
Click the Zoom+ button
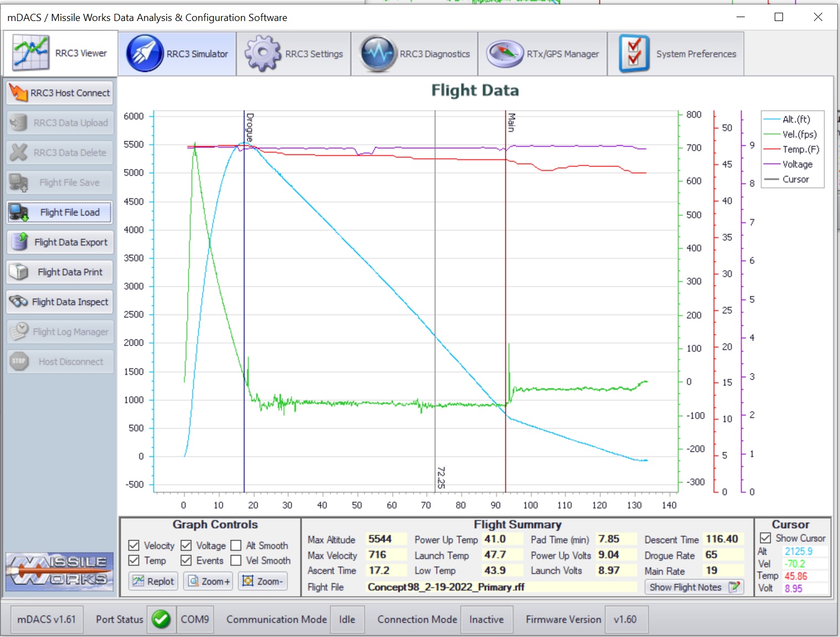click(x=209, y=581)
